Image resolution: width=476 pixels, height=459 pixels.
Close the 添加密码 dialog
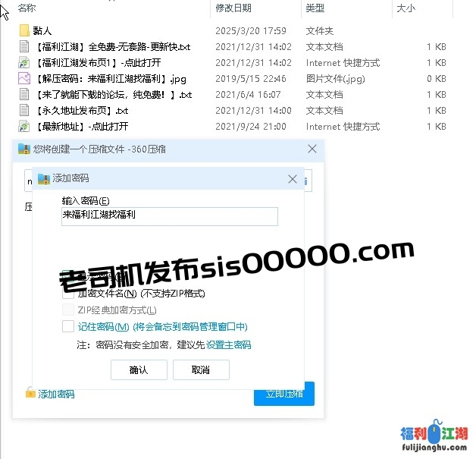pos(293,179)
